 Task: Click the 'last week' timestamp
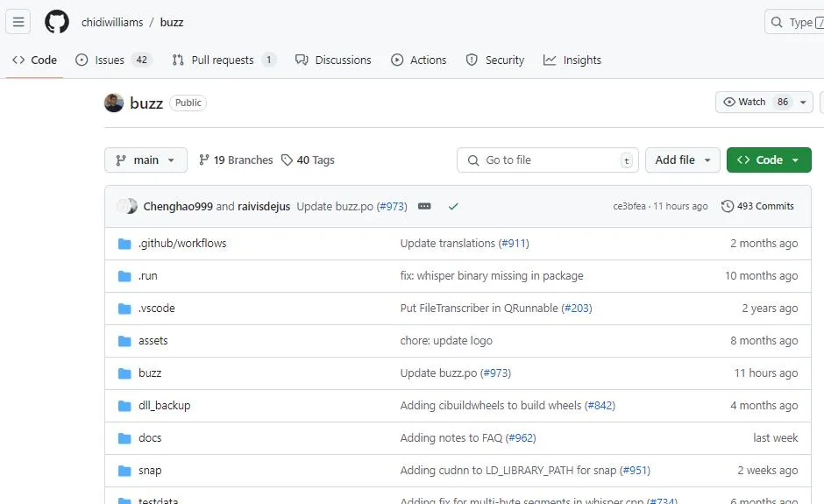tap(775, 437)
